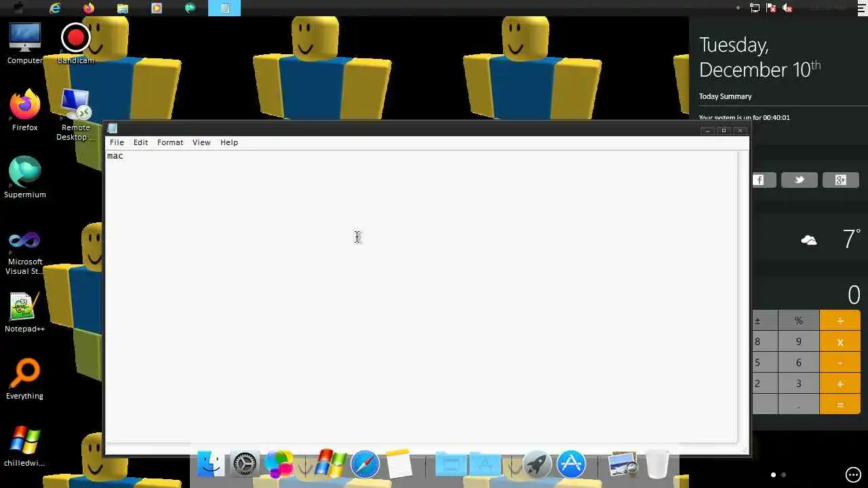Click Internet Explorer in the top taskbar
Viewport: 868px width, 488px height.
click(x=55, y=8)
